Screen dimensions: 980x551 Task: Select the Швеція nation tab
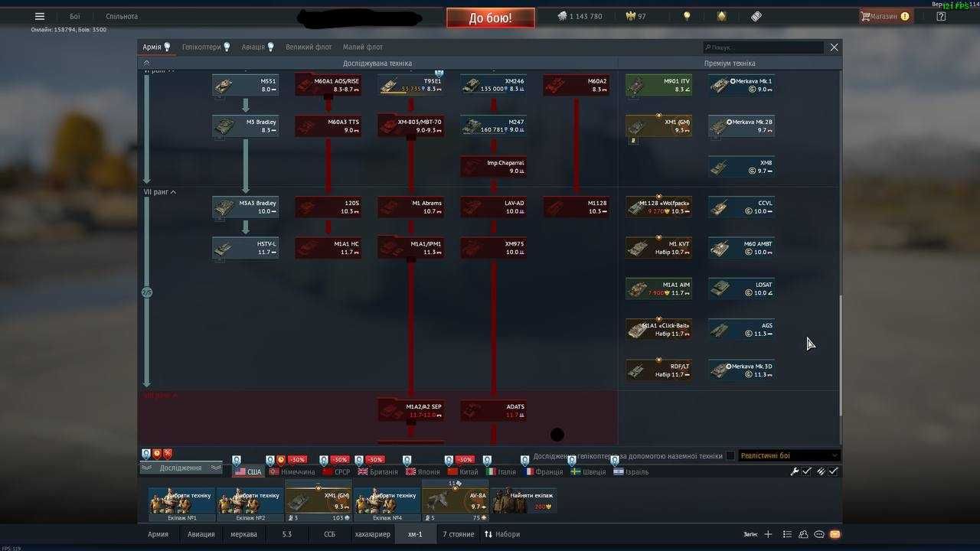pyautogui.click(x=588, y=471)
